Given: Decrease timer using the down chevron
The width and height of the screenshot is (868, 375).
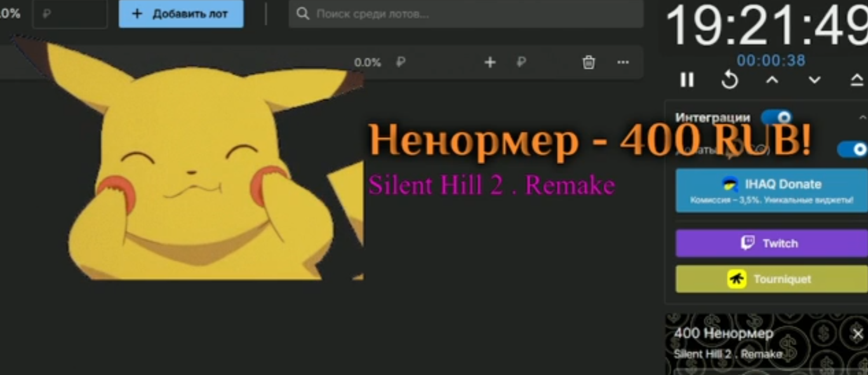Looking at the screenshot, I should pos(814,79).
